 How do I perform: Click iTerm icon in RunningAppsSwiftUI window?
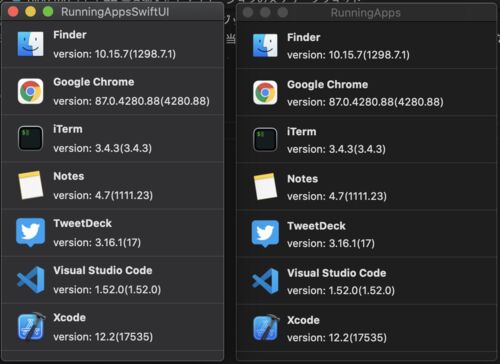coord(30,138)
